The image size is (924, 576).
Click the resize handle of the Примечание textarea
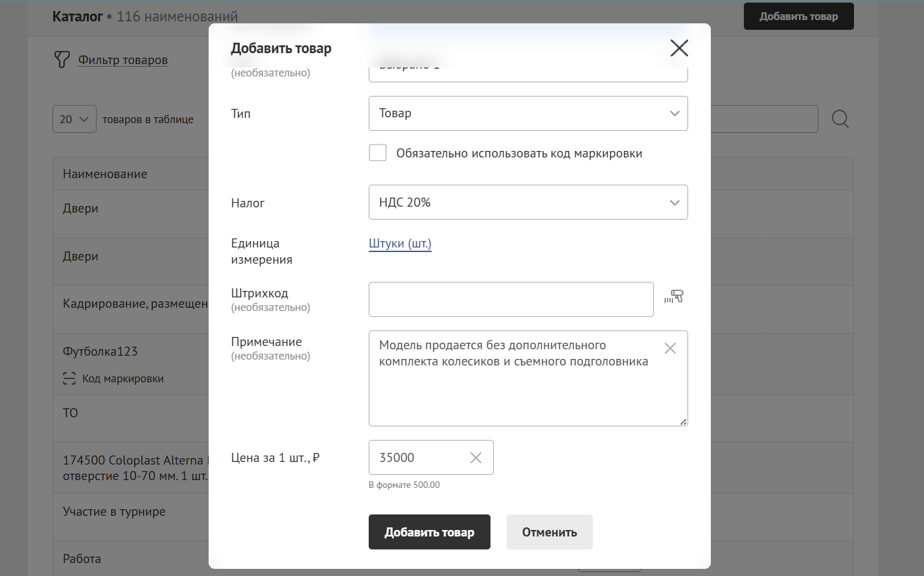click(683, 422)
